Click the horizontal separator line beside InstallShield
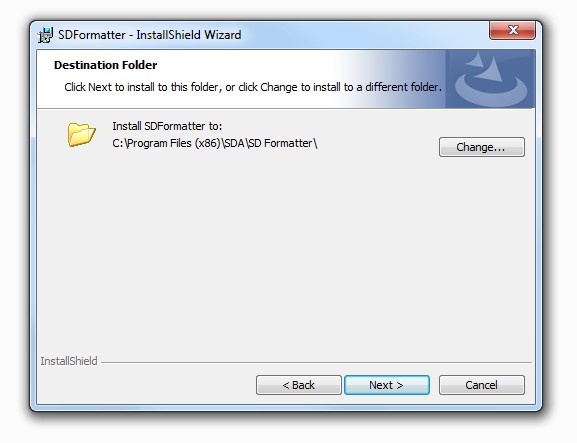Screen dimensions: 577x443 [316, 362]
